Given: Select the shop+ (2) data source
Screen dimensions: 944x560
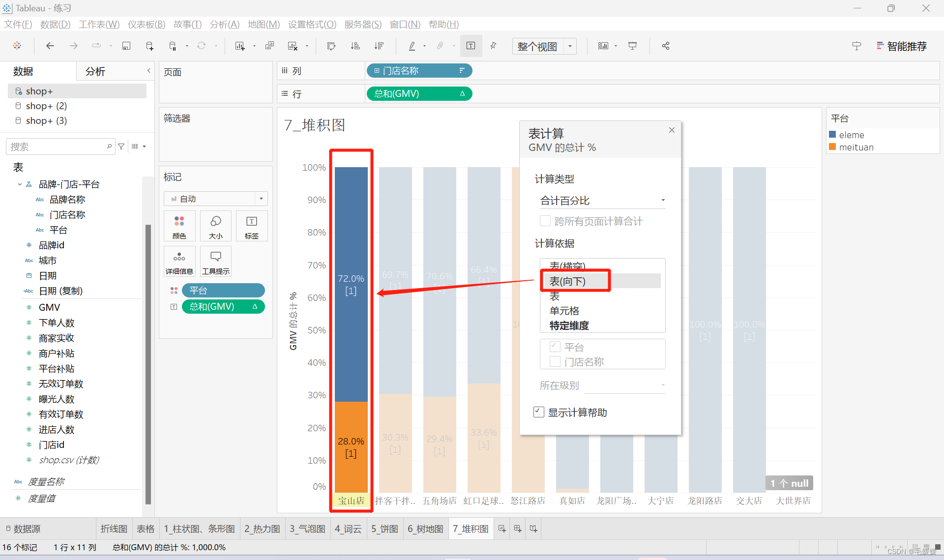Looking at the screenshot, I should click(x=46, y=106).
